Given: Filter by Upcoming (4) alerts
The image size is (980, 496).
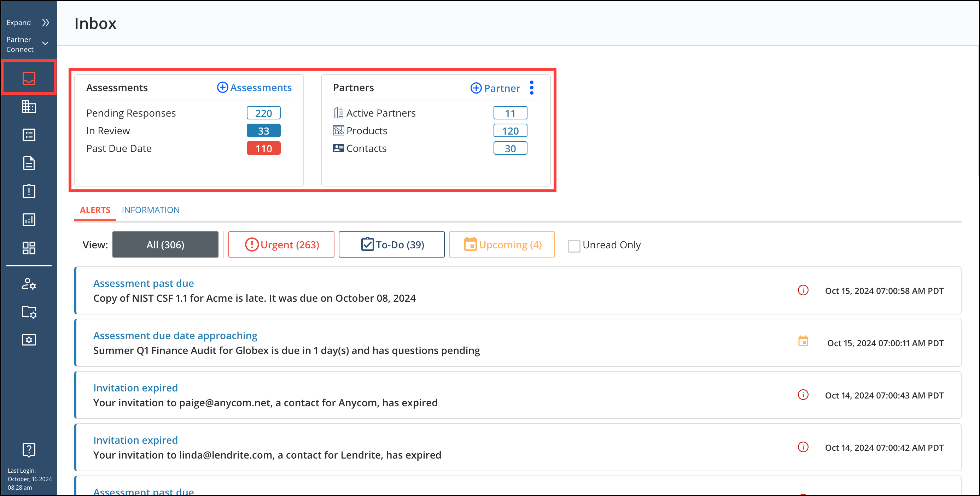Looking at the screenshot, I should click(502, 244).
